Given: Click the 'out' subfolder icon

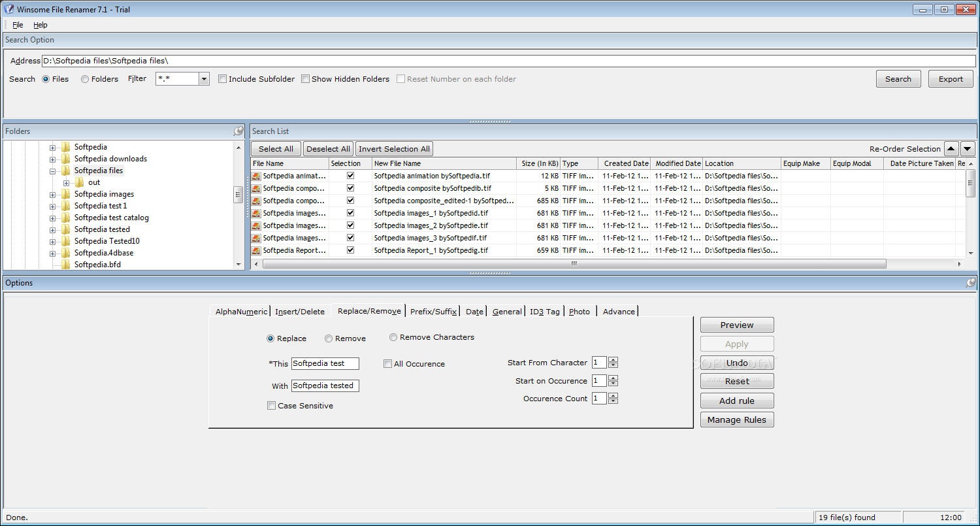Looking at the screenshot, I should point(79,182).
